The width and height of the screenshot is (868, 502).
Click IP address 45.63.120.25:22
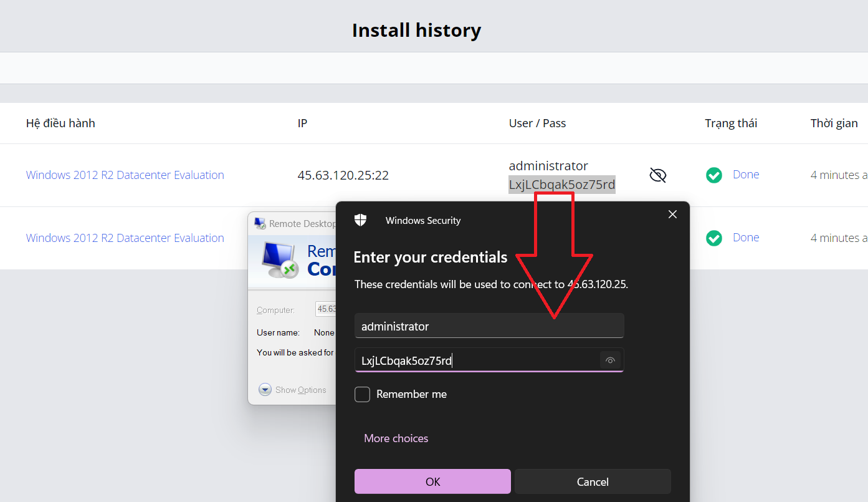(343, 175)
